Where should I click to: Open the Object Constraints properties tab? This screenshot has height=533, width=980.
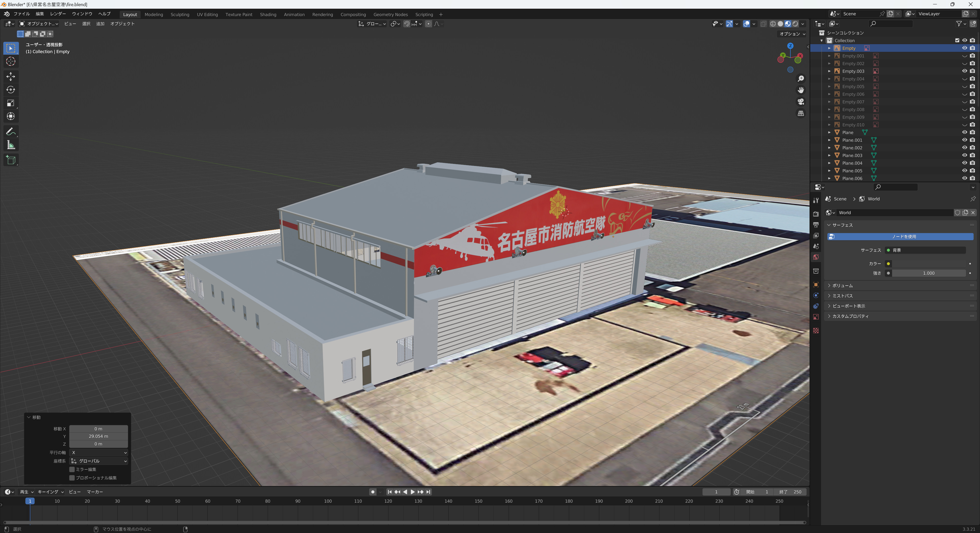[x=816, y=306]
